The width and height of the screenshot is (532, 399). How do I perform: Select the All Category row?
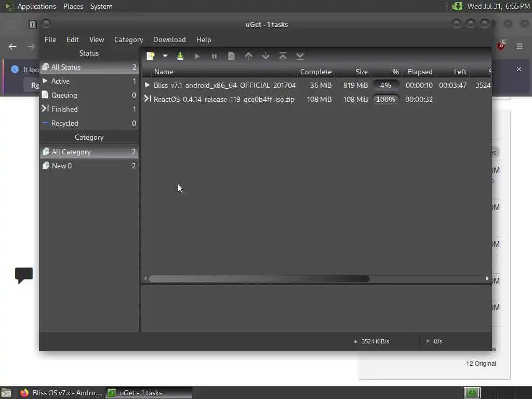(x=89, y=152)
